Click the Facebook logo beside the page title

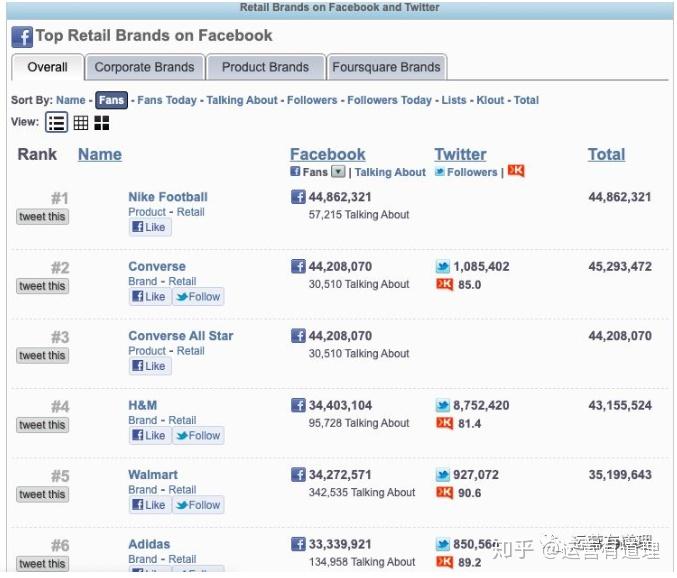pyautogui.click(x=22, y=37)
